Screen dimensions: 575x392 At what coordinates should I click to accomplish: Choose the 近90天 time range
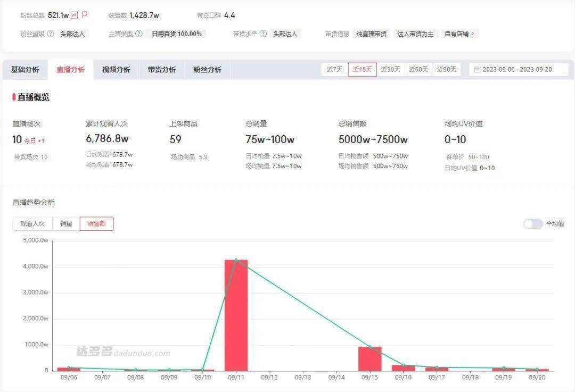coord(447,70)
